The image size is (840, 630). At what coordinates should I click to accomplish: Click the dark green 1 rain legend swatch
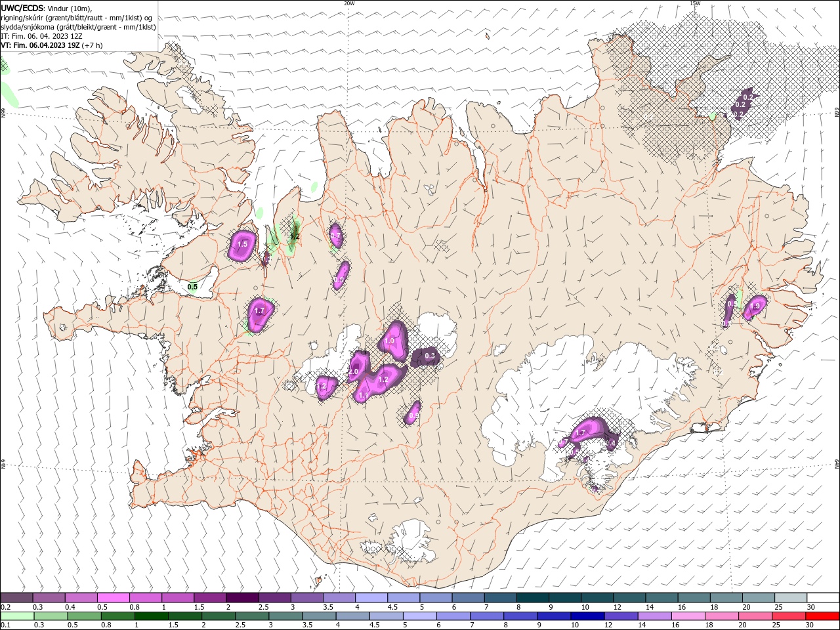pos(151,616)
